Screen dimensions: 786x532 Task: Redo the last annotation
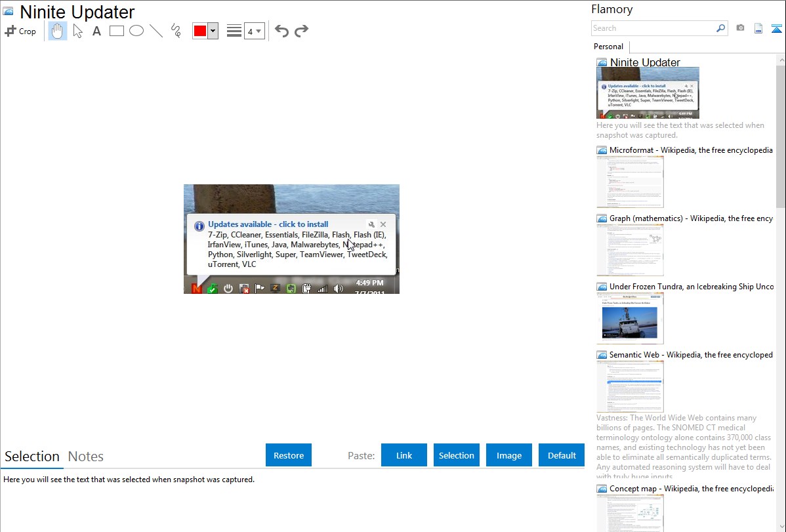coord(301,31)
